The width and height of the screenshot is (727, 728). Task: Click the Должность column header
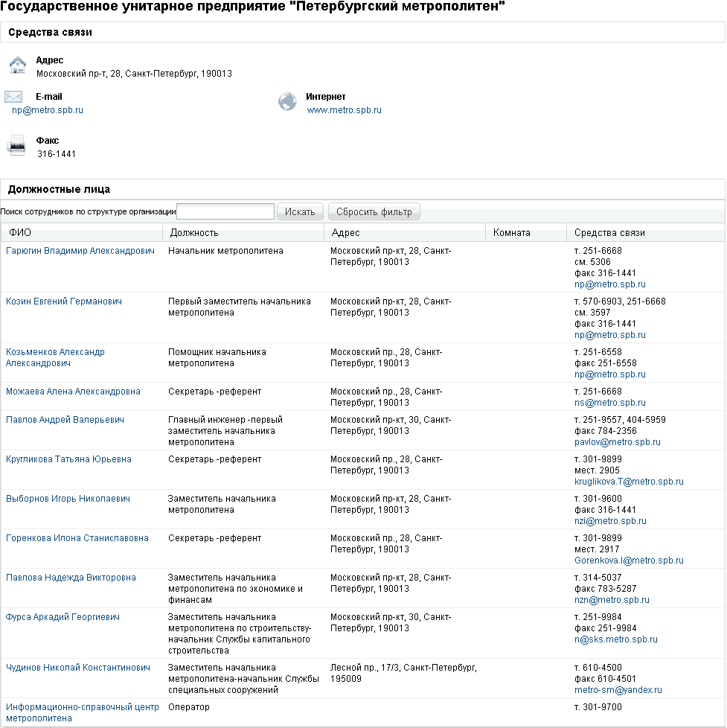click(x=193, y=233)
